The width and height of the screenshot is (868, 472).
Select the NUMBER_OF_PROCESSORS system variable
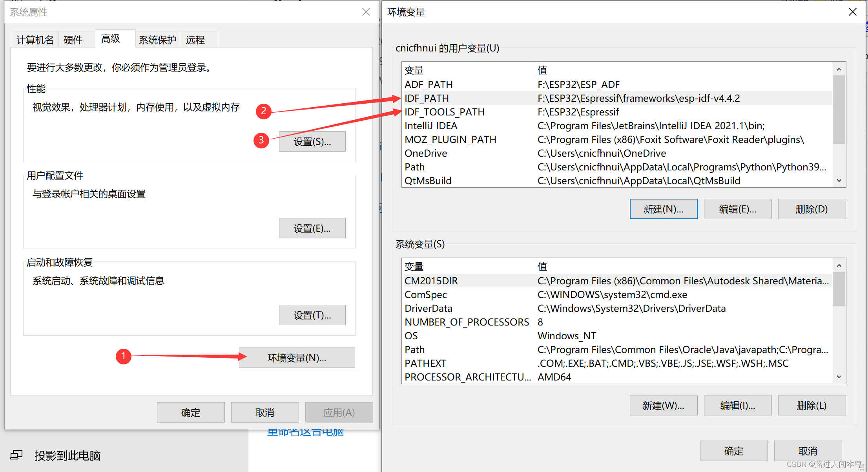coord(467,322)
